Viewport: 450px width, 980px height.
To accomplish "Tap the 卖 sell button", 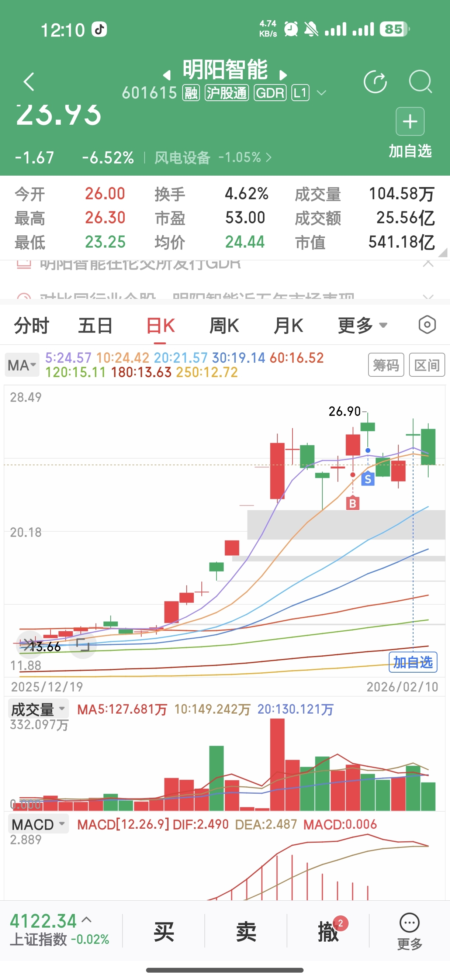I will [246, 931].
